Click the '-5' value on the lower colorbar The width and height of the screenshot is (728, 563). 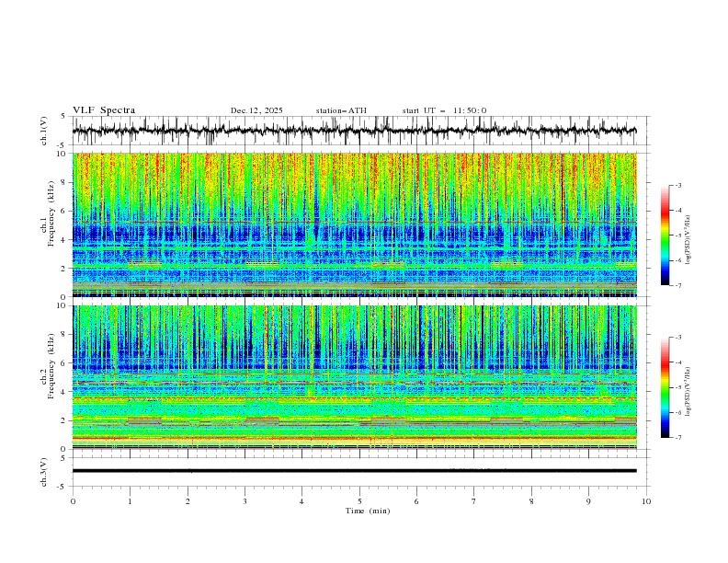(678, 387)
